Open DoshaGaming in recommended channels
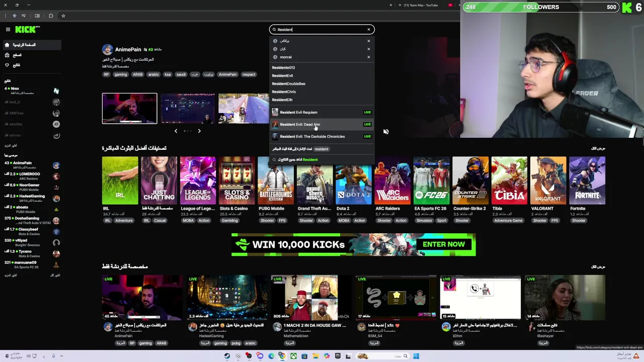Screen dimensions: 644x362 (x=32, y=220)
